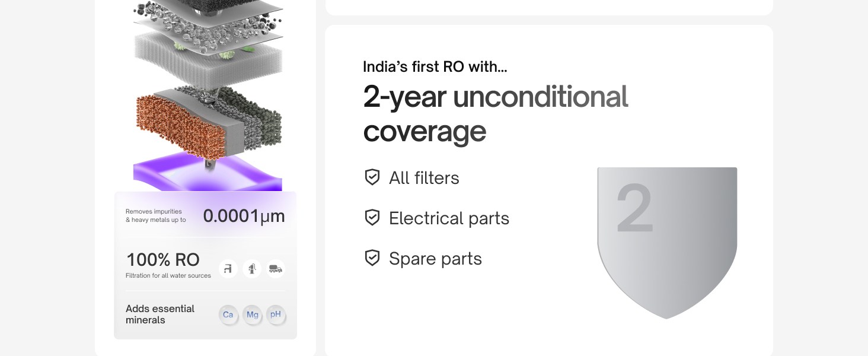868x356 pixels.
Task: Click the 2-year unconditional coverage headline
Action: pyautogui.click(x=495, y=113)
